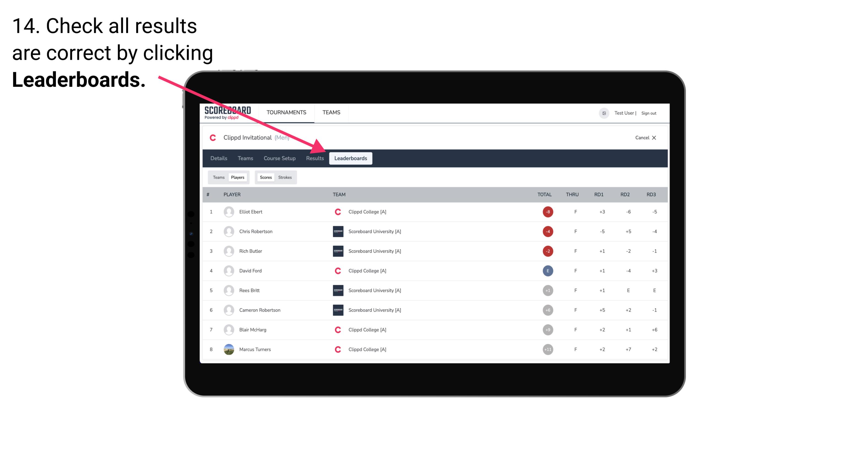Click the Leaderboards tab
The width and height of the screenshot is (868, 467).
tap(351, 158)
